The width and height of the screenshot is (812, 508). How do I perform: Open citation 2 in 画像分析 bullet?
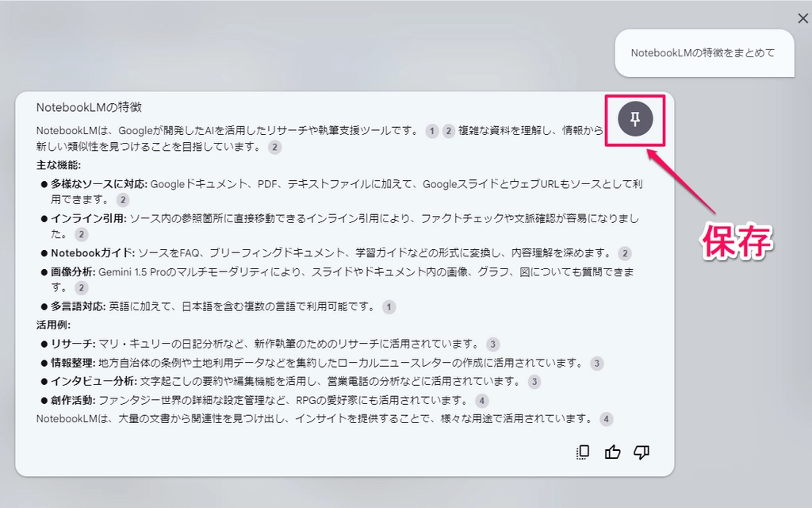(82, 288)
